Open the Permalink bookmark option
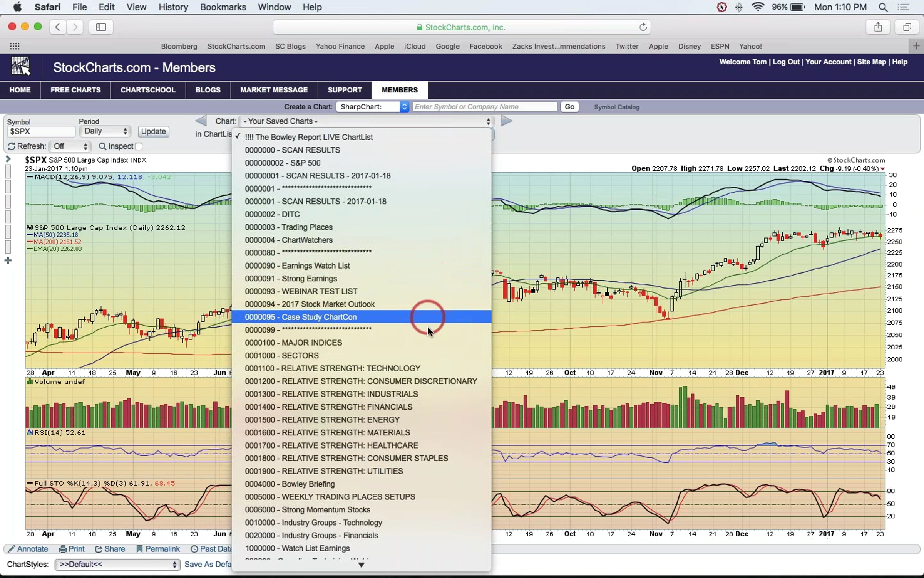924x578 pixels. click(158, 549)
